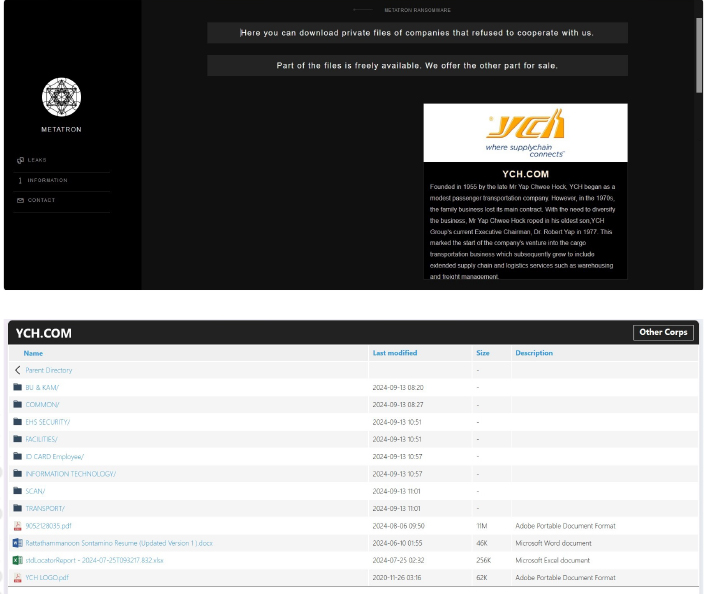
Task: Sort listing by Last modified column
Action: click(x=395, y=353)
